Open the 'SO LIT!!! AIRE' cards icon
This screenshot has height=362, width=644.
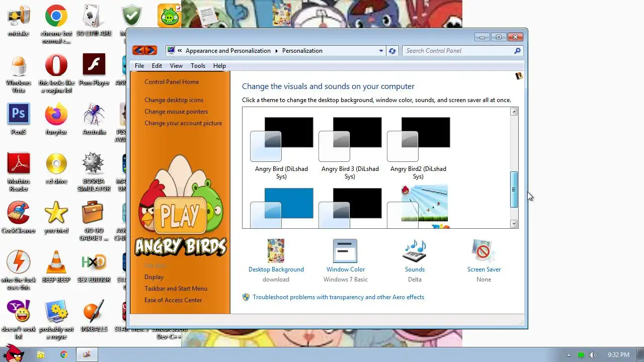click(94, 21)
